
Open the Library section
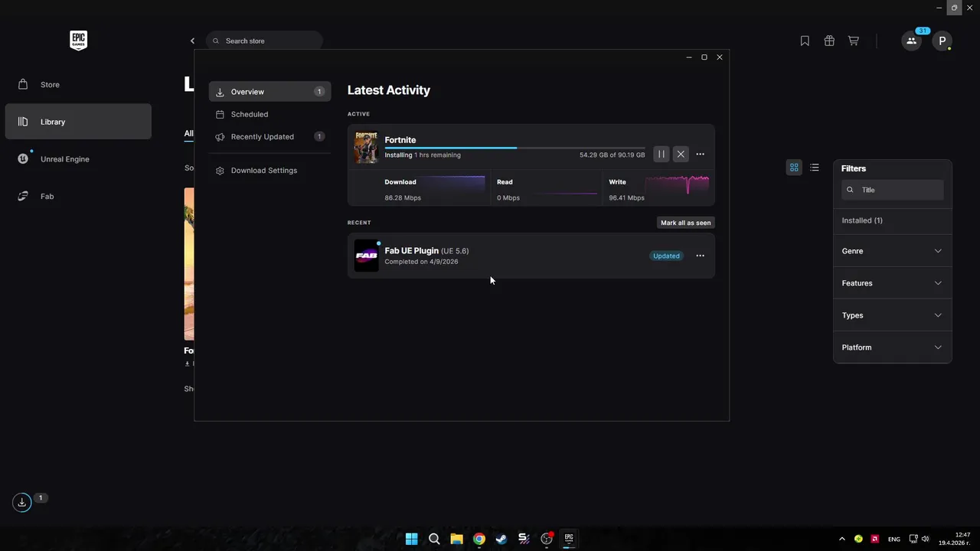78,122
